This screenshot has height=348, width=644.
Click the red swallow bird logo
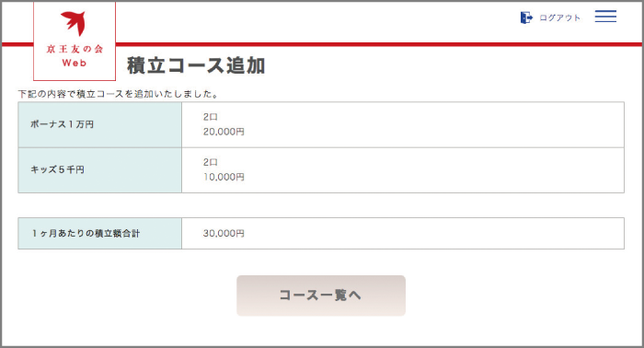point(74,23)
